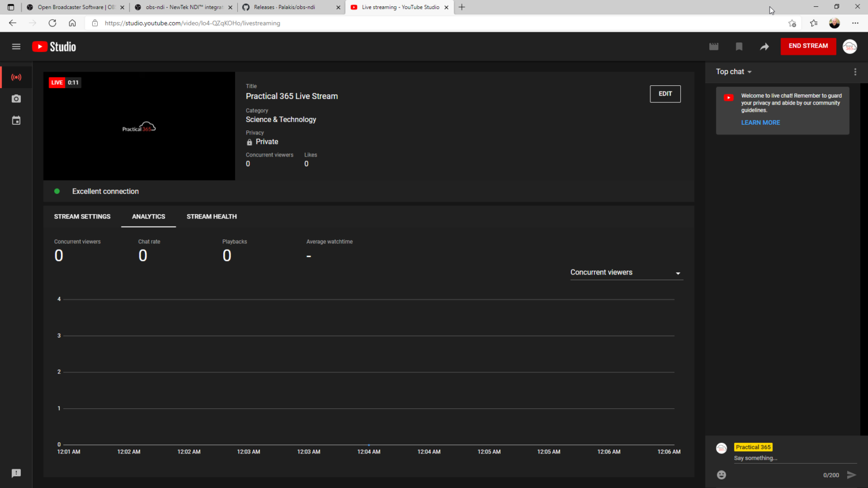Select the Live streaming icon in sidebar
The height and width of the screenshot is (488, 868).
point(16,77)
